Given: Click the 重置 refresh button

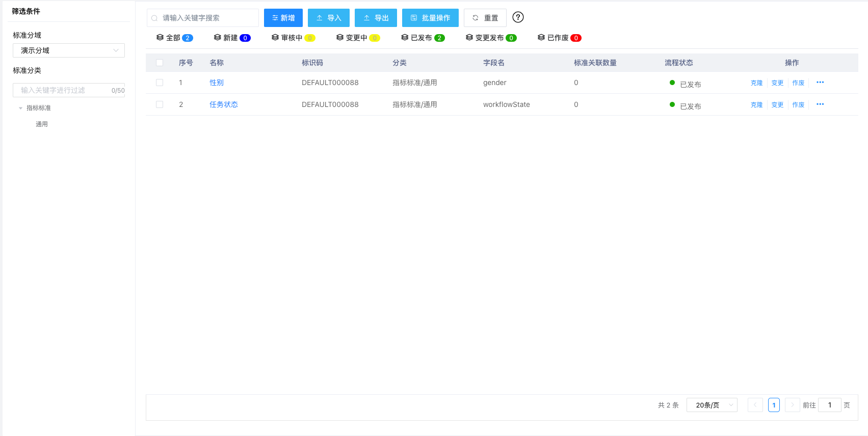Looking at the screenshot, I should click(x=485, y=18).
